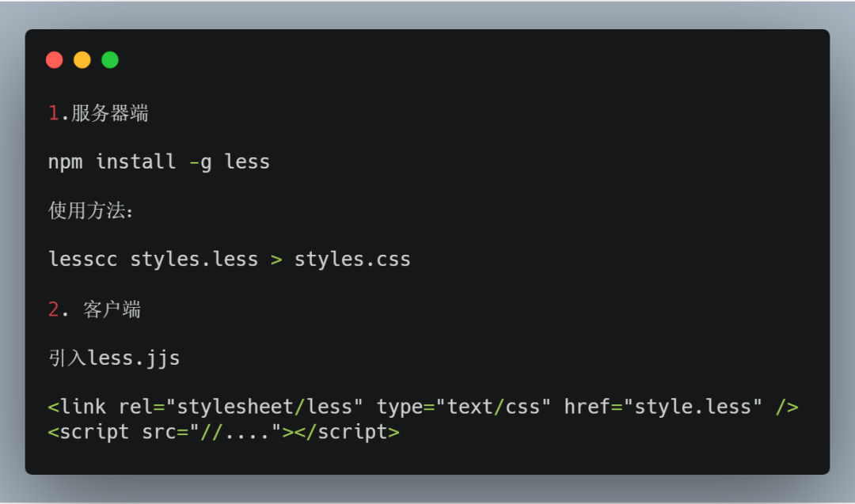Click the green ">" redirect operator

pyautogui.click(x=276, y=260)
